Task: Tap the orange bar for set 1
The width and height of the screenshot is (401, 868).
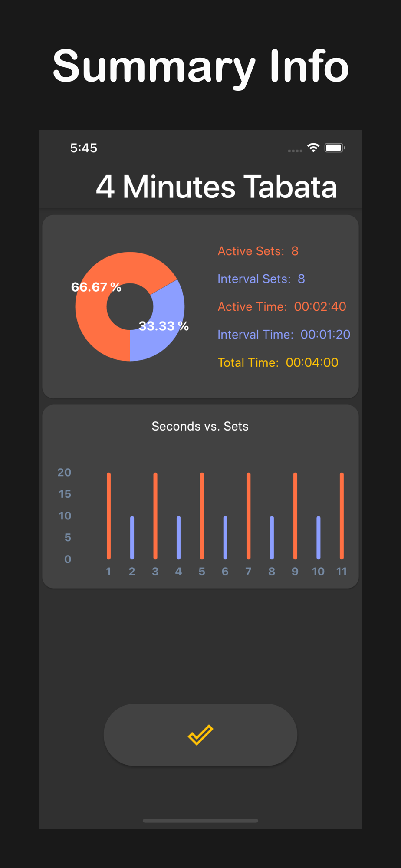Action: pyautogui.click(x=109, y=516)
